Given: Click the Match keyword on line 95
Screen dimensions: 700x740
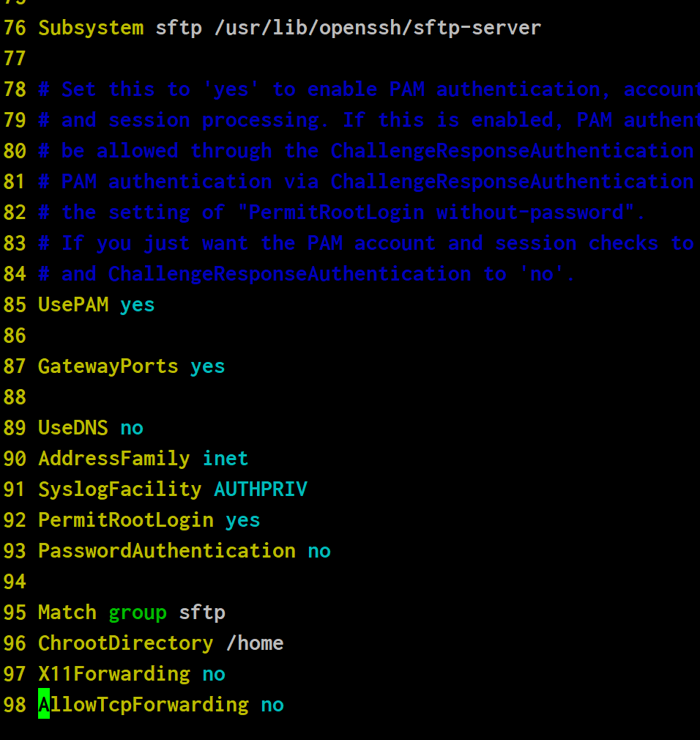Looking at the screenshot, I should coord(67,613).
